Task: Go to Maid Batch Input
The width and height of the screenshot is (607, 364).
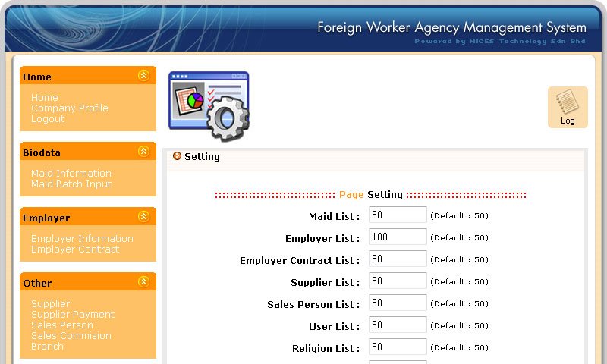Action: click(x=71, y=184)
